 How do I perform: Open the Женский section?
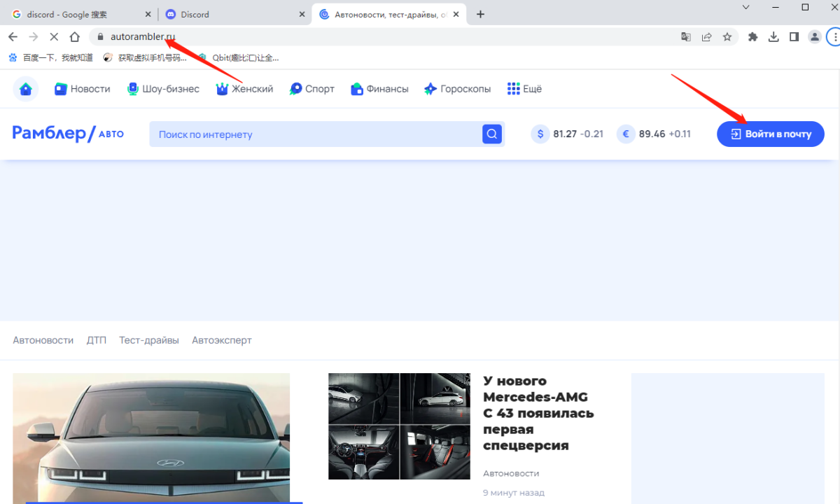tap(244, 89)
